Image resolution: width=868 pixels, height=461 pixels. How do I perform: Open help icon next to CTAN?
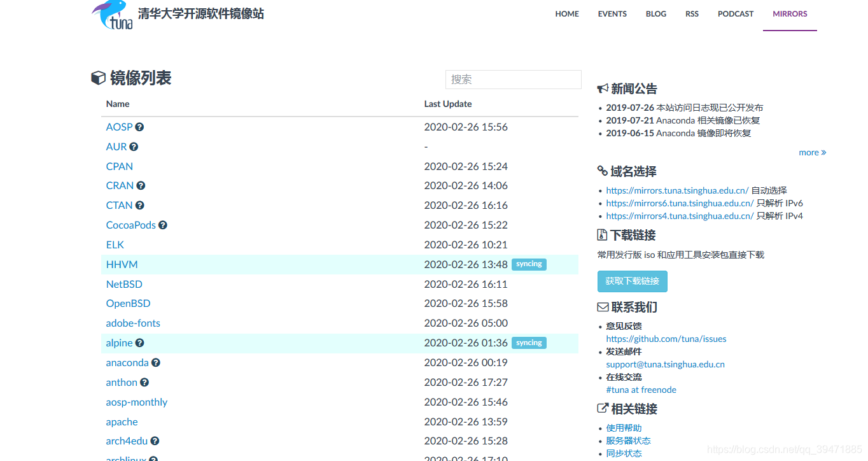[139, 206]
